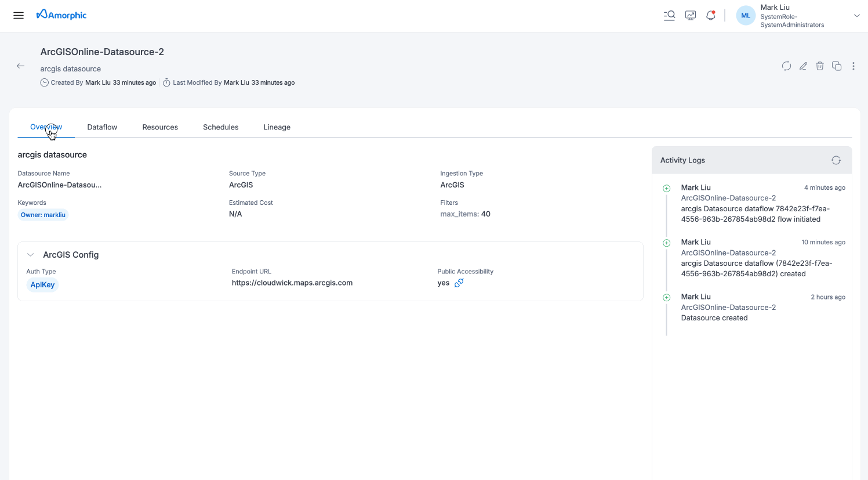Delete the datasource via the trash icon
The image size is (868, 480).
point(820,66)
